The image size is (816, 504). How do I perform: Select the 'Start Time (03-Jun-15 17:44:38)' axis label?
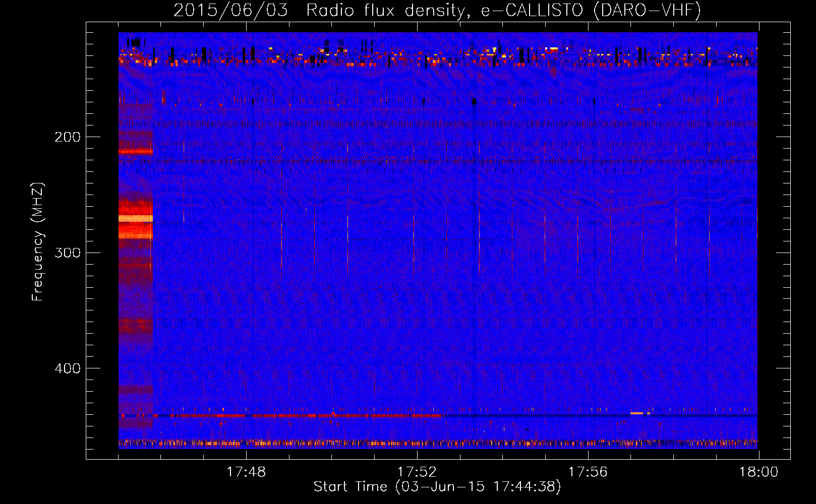click(437, 487)
